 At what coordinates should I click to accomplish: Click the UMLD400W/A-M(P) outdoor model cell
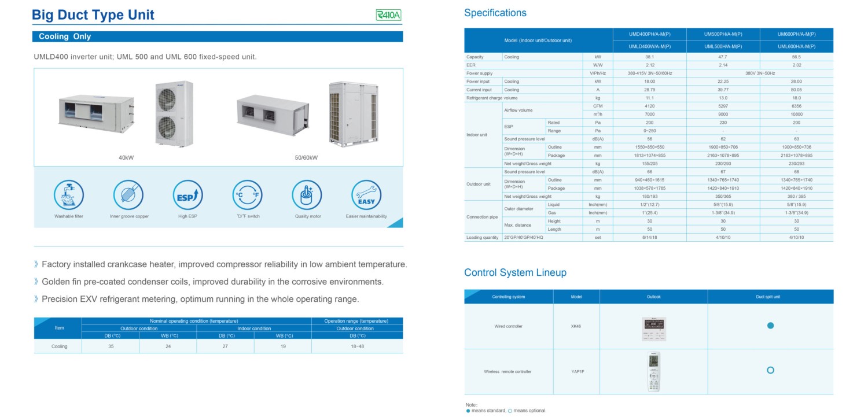click(649, 46)
